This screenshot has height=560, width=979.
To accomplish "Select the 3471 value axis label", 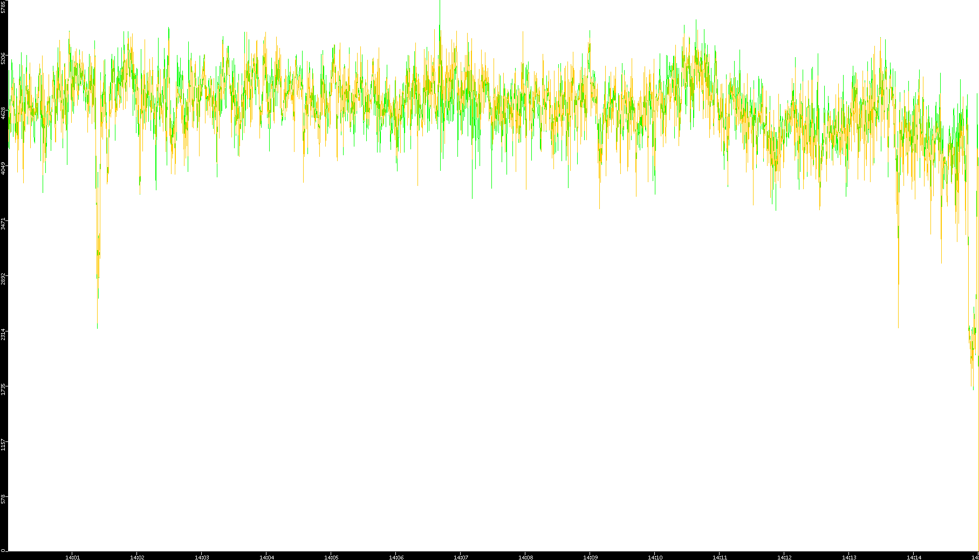I will tap(4, 224).
